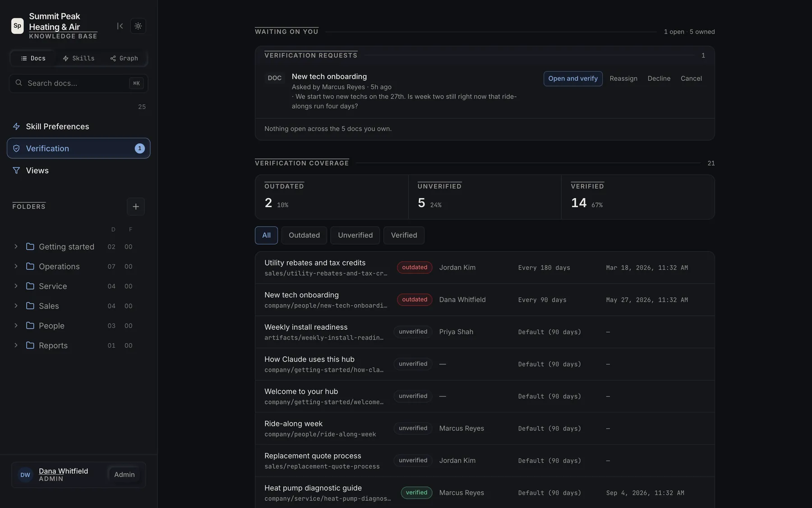Expand the Service folder chevron

pos(16,286)
